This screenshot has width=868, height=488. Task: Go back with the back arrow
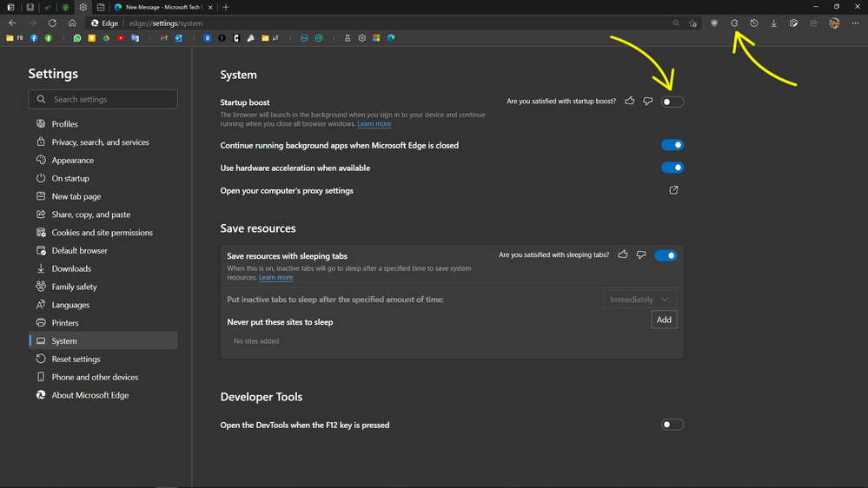pos(12,23)
